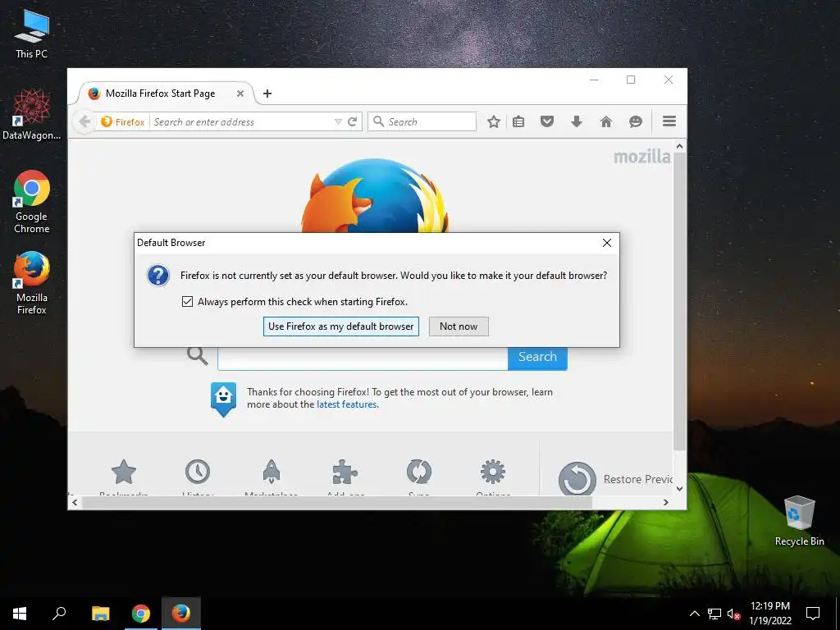Click the start page search text field
840x630 pixels.
click(x=363, y=358)
